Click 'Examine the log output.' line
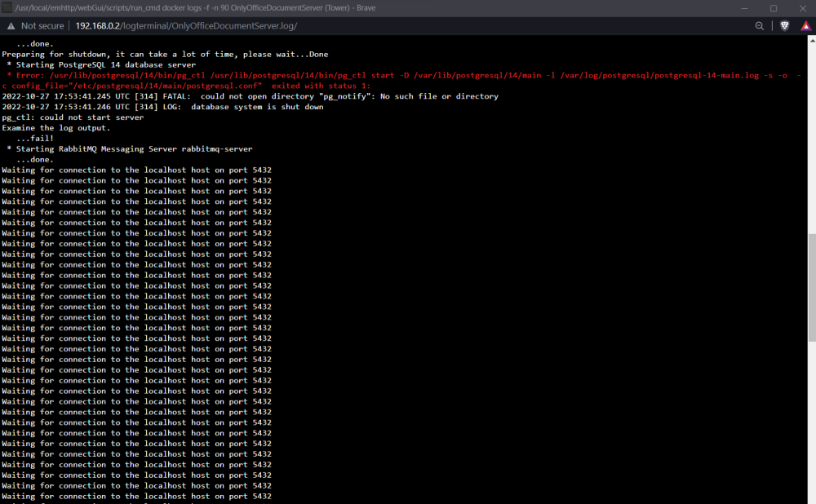The image size is (816, 504). point(56,128)
